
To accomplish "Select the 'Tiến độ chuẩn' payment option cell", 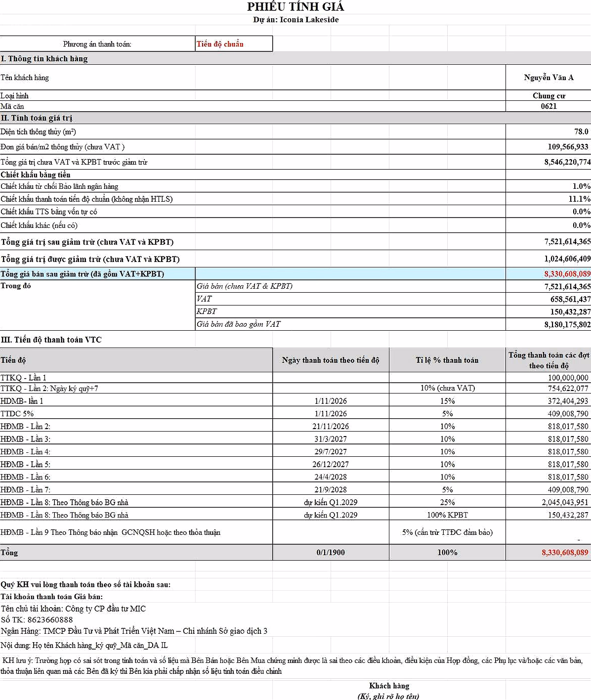I will click(234, 44).
